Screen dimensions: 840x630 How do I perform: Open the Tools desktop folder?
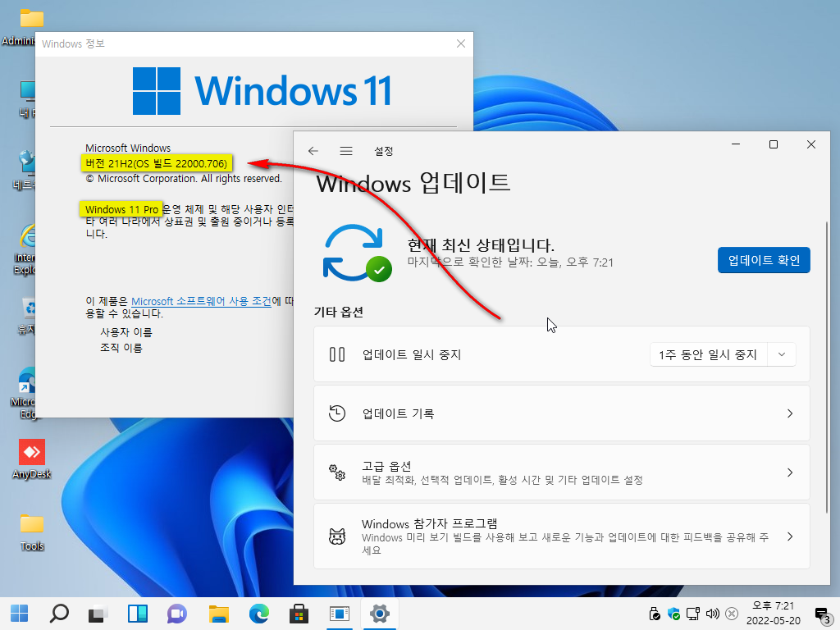click(x=32, y=532)
